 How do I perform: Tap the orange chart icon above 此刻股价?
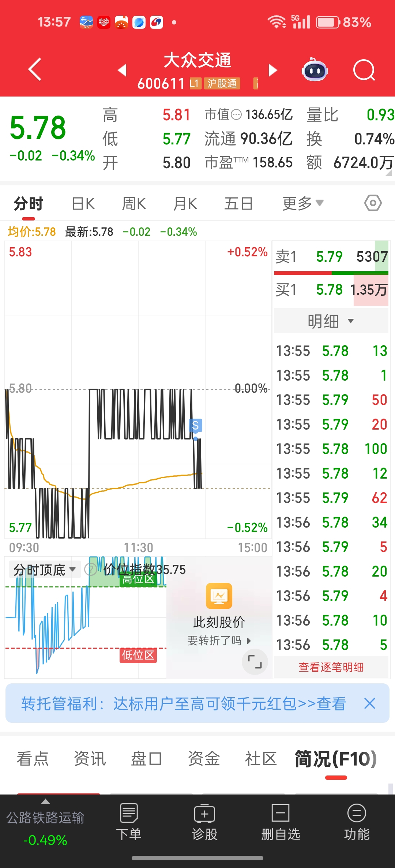tap(219, 596)
